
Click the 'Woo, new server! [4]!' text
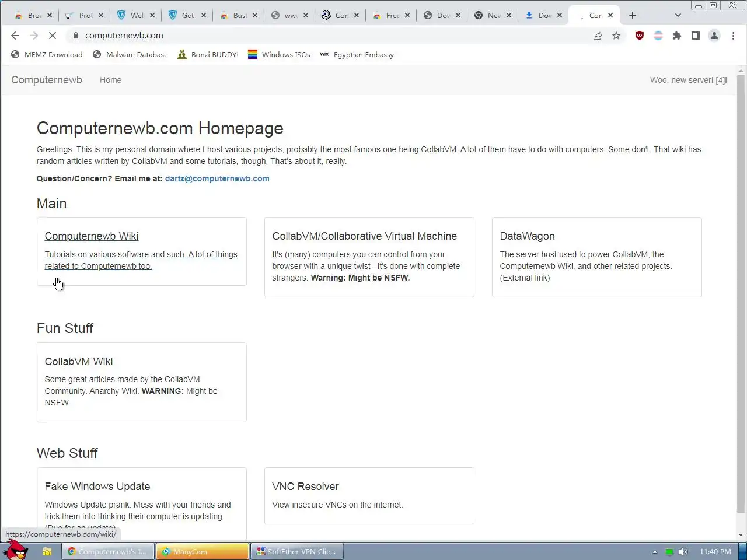click(x=689, y=80)
